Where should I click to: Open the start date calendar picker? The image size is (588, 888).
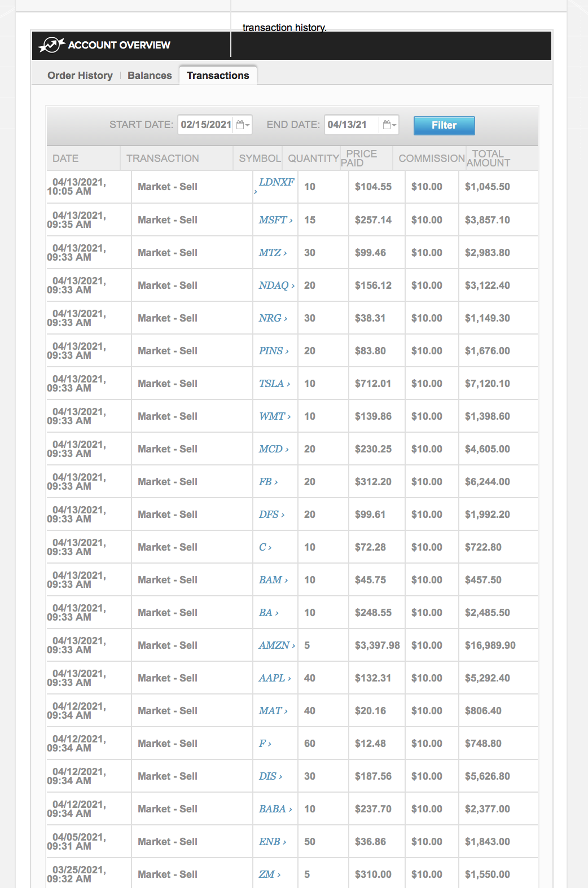coord(243,125)
